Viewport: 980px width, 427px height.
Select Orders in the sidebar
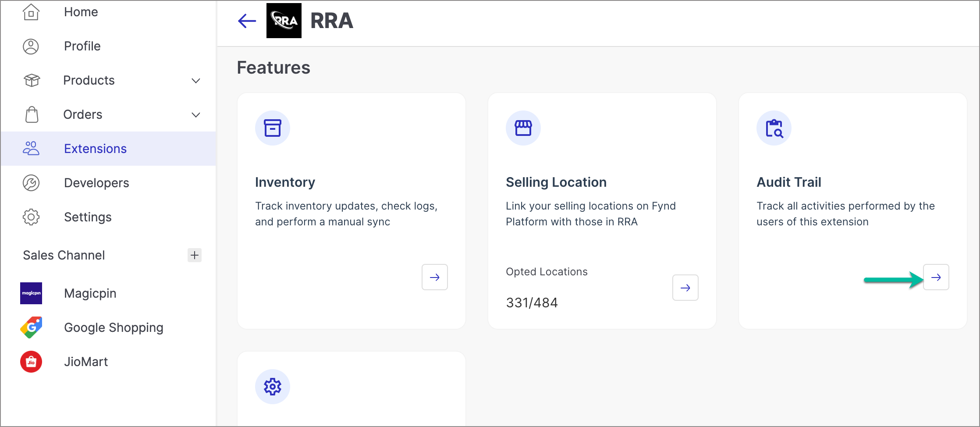pyautogui.click(x=108, y=114)
